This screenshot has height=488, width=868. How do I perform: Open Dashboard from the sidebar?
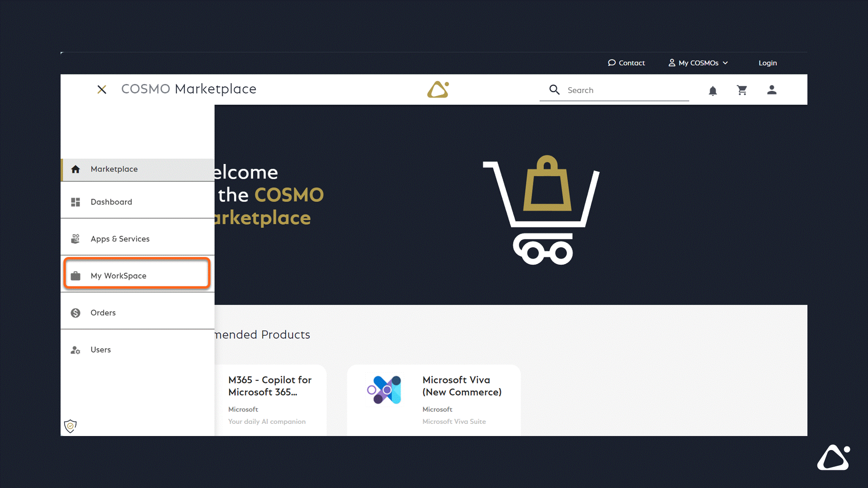(x=111, y=202)
